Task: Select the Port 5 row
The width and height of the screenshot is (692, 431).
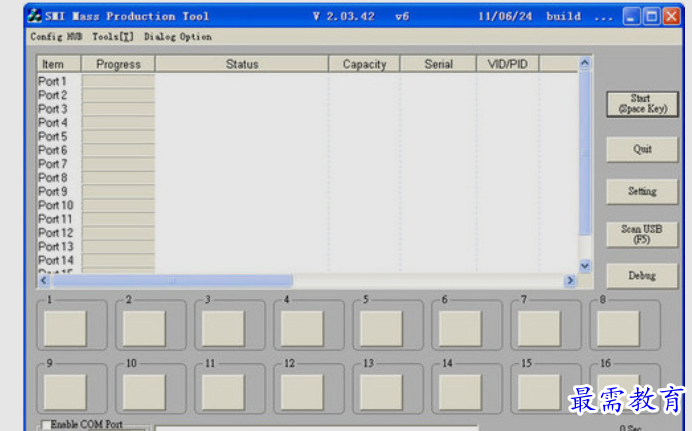Action: [308, 136]
